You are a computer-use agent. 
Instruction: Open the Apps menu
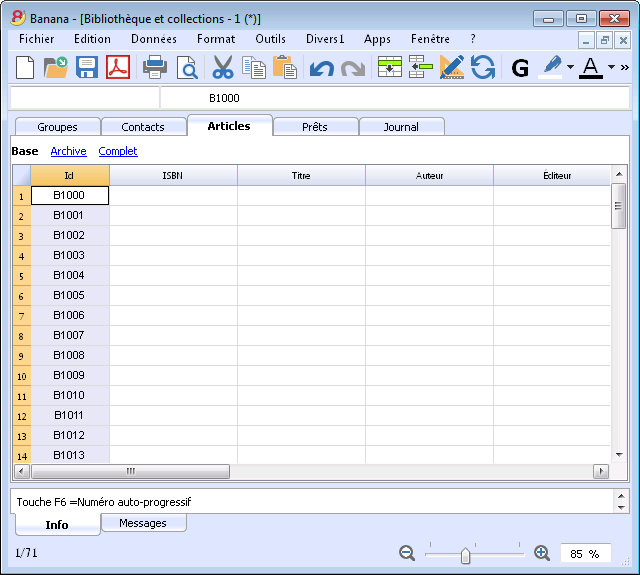[377, 39]
